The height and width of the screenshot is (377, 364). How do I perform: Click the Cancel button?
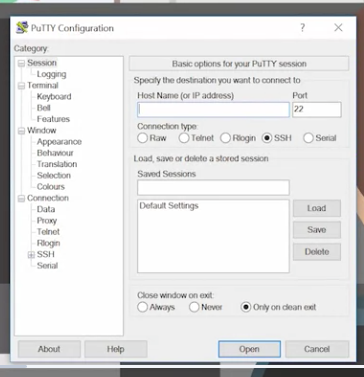(317, 349)
